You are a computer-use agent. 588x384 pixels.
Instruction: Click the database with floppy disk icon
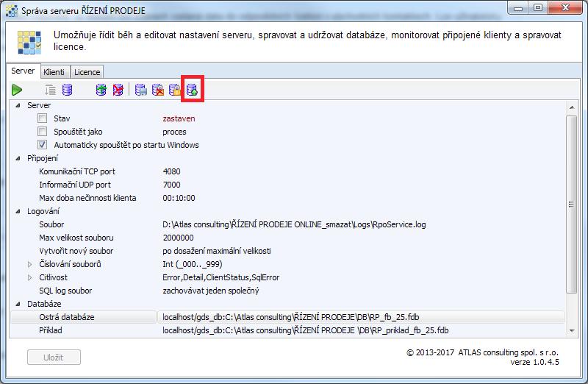[141, 90]
